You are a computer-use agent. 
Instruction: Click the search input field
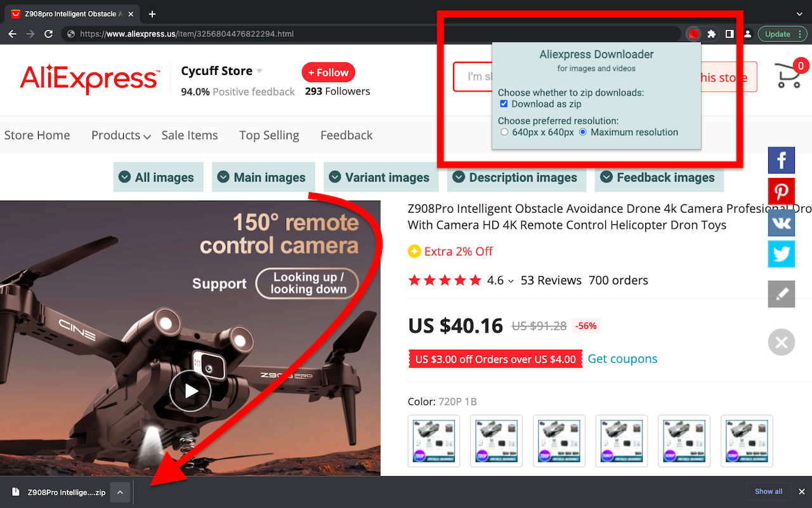[473, 77]
